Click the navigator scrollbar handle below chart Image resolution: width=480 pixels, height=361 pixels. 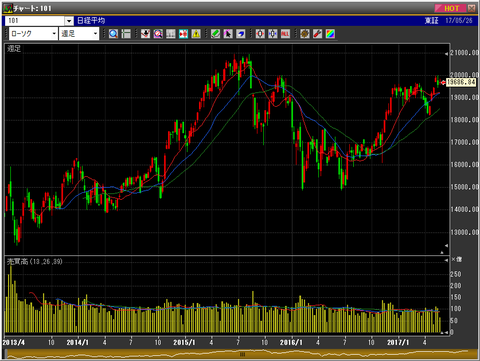(243, 354)
